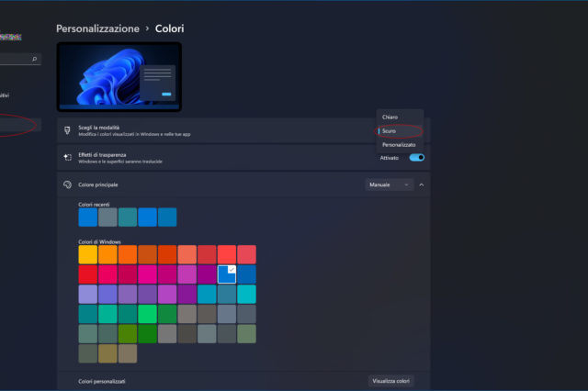Click the Effetti di trasparenza row label
The height and width of the screenshot is (391, 588).
[102, 155]
